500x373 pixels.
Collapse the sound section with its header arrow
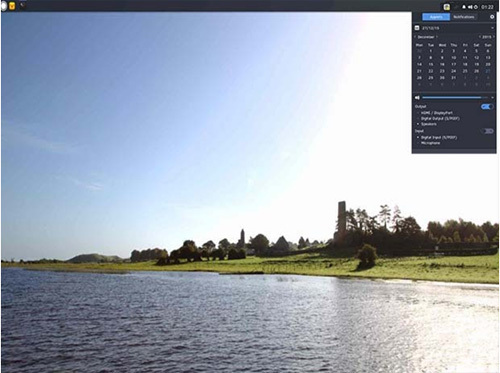[x=492, y=97]
